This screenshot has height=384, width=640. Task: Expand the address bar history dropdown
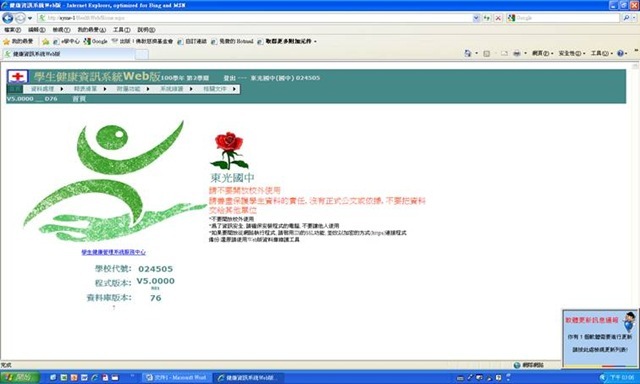click(476, 18)
